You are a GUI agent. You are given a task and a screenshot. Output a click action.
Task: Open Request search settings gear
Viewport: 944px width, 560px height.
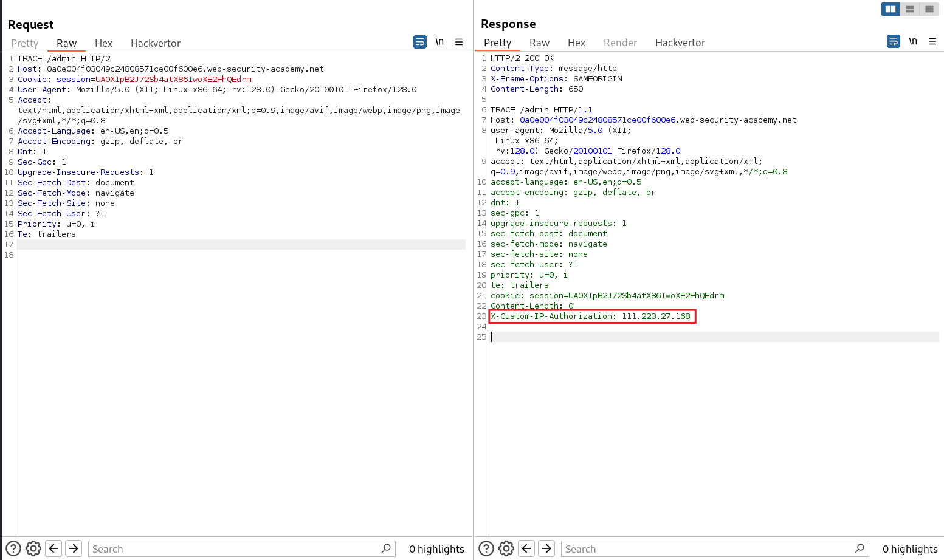(x=33, y=548)
